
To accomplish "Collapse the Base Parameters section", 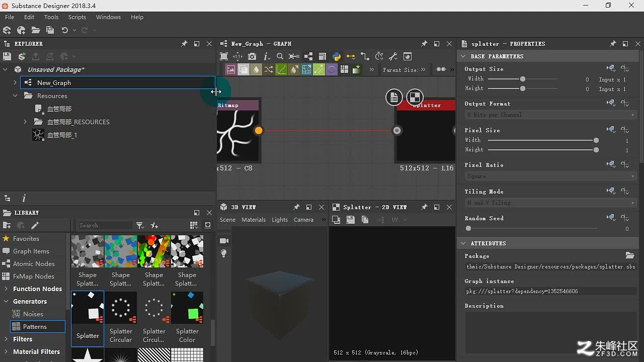I will [x=463, y=56].
